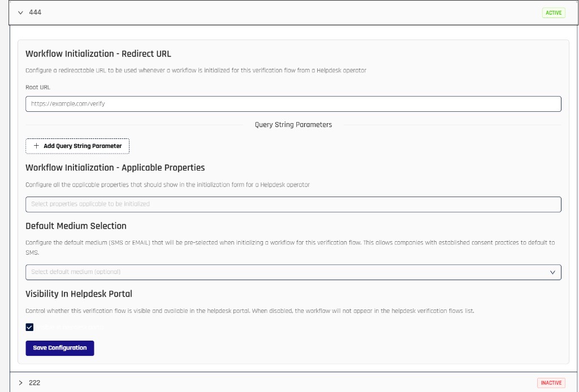Open the default medium dropdown arrow
The width and height of the screenshot is (579, 392).
pyautogui.click(x=552, y=272)
